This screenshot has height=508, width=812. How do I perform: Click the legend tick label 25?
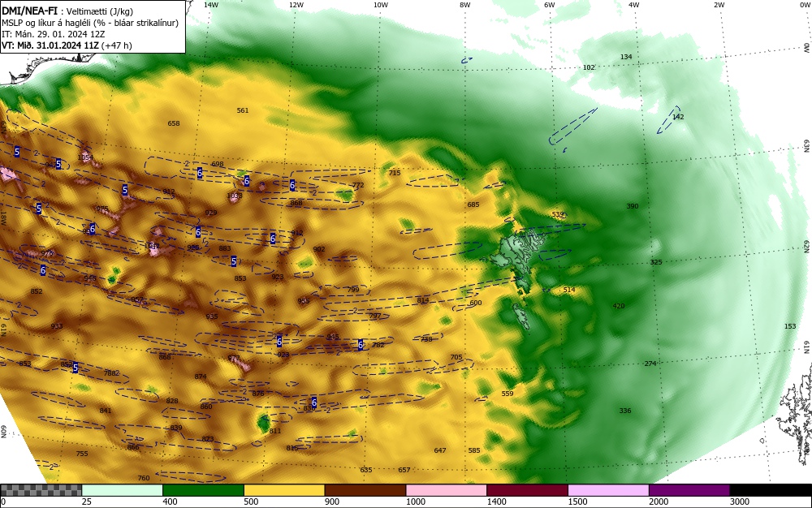pyautogui.click(x=87, y=502)
